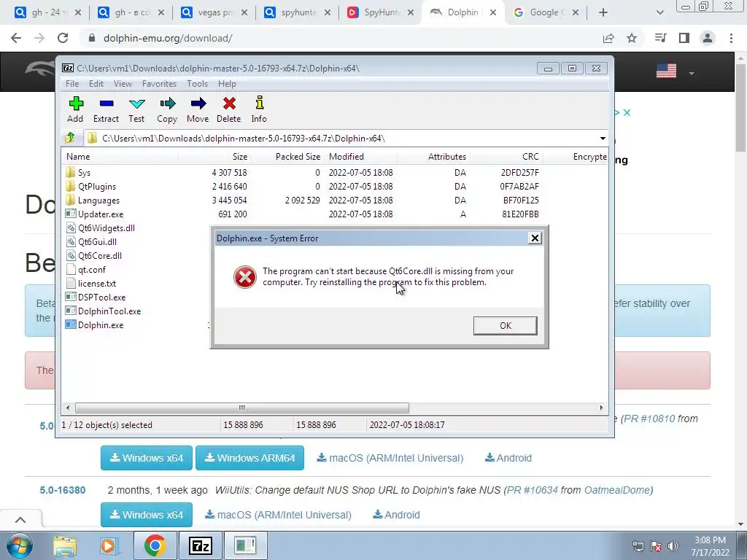Switch to the Google tab
This screenshot has height=560, width=747.
[546, 13]
